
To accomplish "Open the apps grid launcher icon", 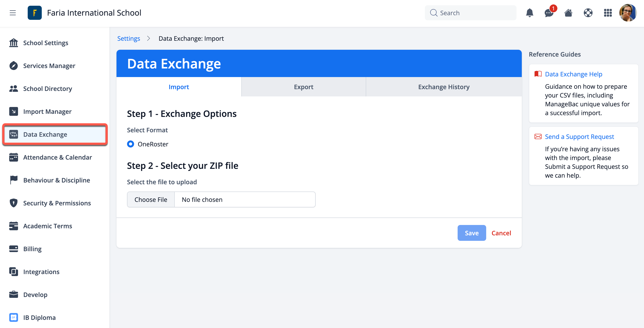I will pyautogui.click(x=608, y=13).
